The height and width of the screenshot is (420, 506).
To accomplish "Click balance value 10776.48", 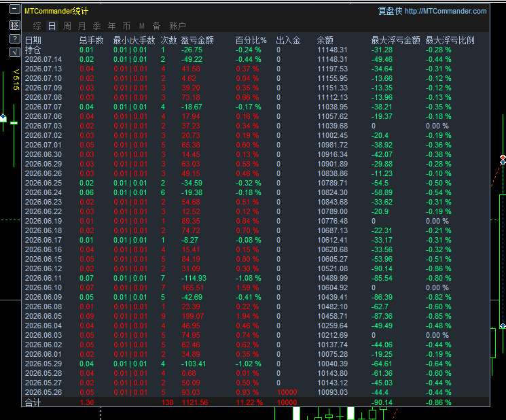I will tap(332, 221).
